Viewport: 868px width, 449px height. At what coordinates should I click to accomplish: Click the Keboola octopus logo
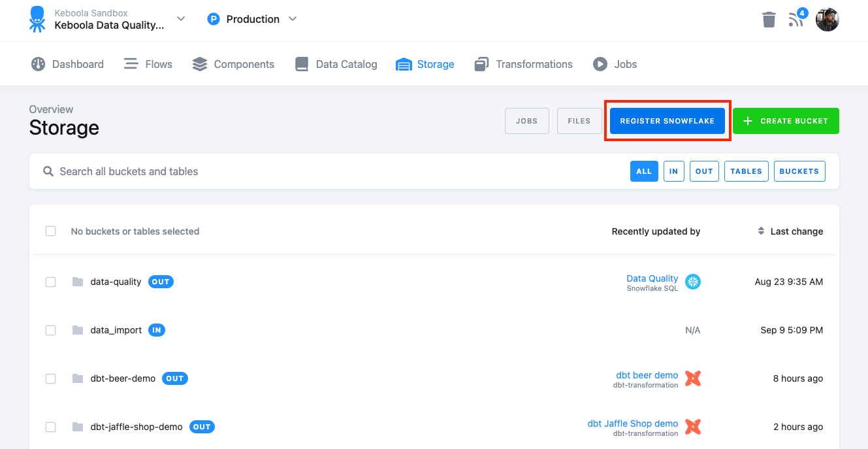tap(37, 19)
